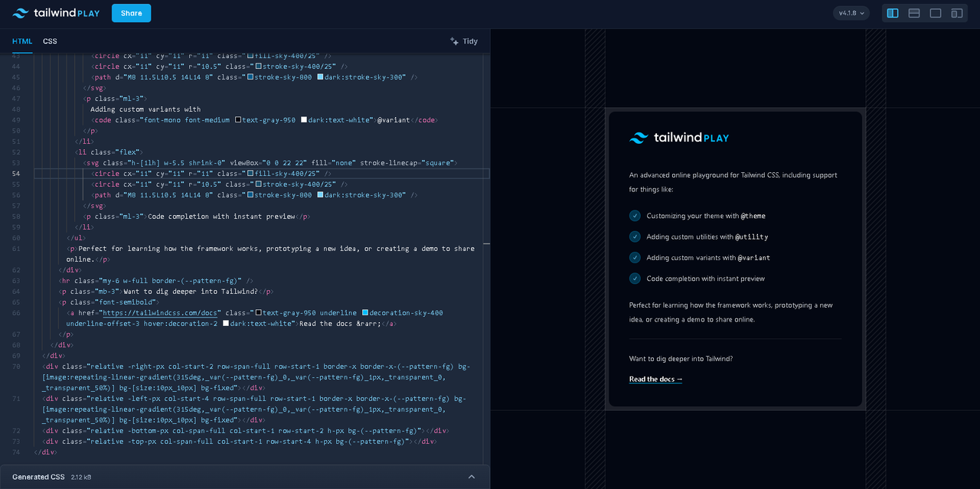Click dark:stroke-sky-300 swatch on line 45
Viewport: 980px width, 489px height.
coord(320,77)
